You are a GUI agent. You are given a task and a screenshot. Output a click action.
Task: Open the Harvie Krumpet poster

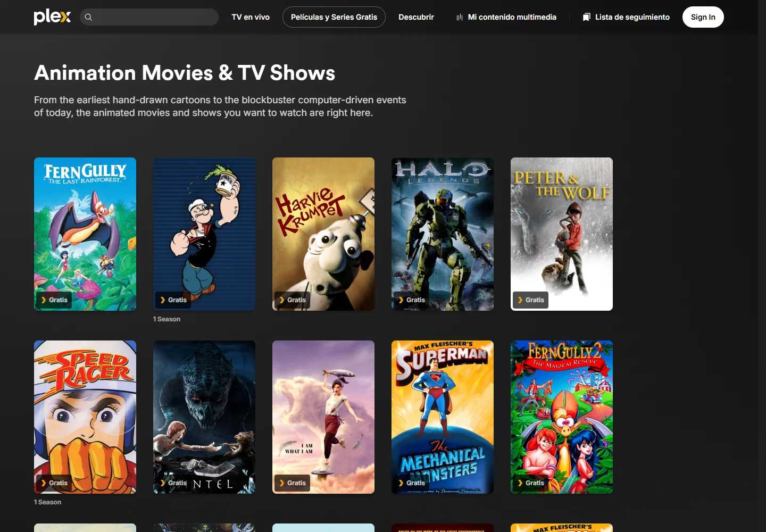pos(323,234)
